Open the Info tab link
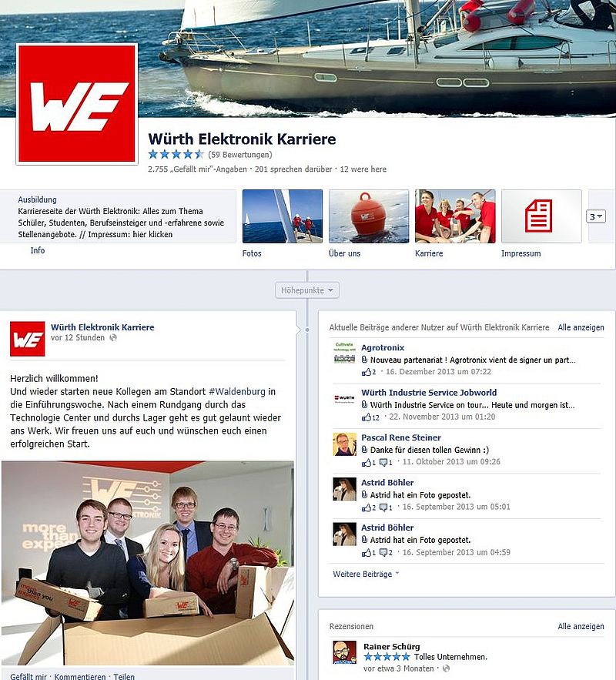The width and height of the screenshot is (616, 680). click(37, 250)
